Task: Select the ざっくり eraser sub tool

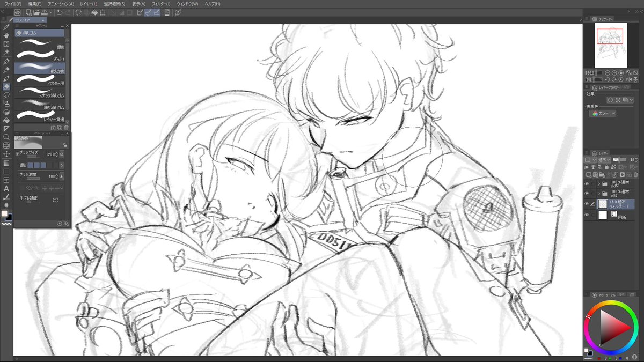Action: coord(39,55)
